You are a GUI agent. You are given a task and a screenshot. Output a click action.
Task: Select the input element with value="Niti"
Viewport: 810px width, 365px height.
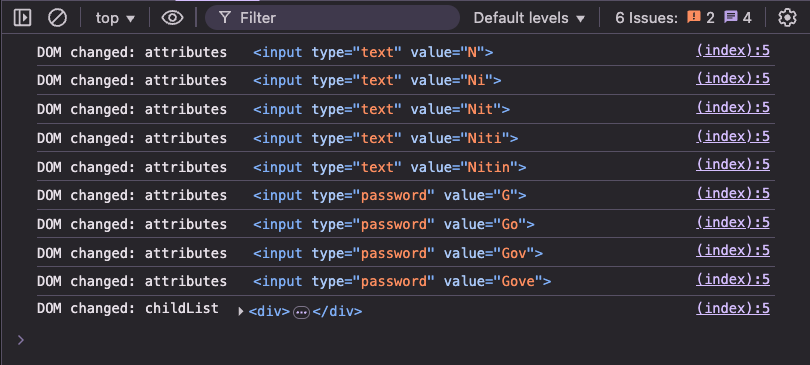(x=385, y=138)
